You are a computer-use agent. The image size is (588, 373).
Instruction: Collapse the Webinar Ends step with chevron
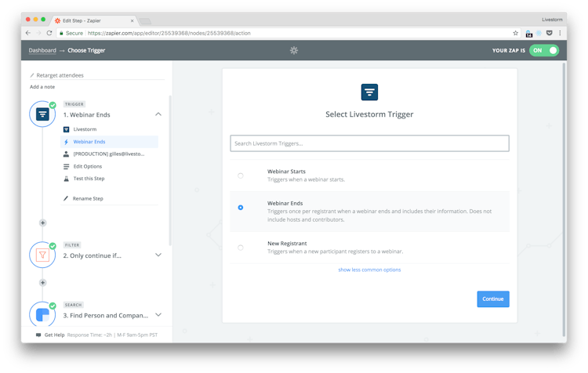(x=158, y=114)
